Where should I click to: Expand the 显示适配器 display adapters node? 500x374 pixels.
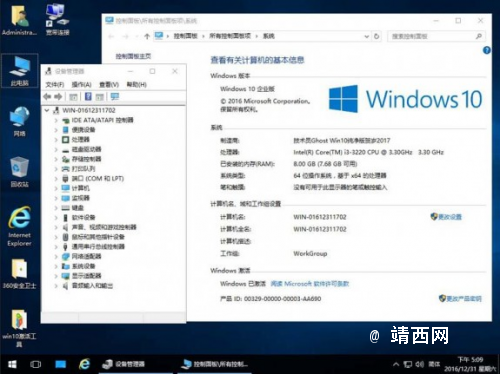pyautogui.click(x=56, y=276)
